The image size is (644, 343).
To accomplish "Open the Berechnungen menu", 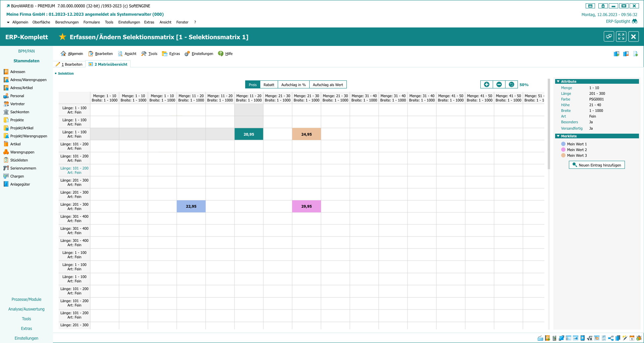I will click(67, 22).
